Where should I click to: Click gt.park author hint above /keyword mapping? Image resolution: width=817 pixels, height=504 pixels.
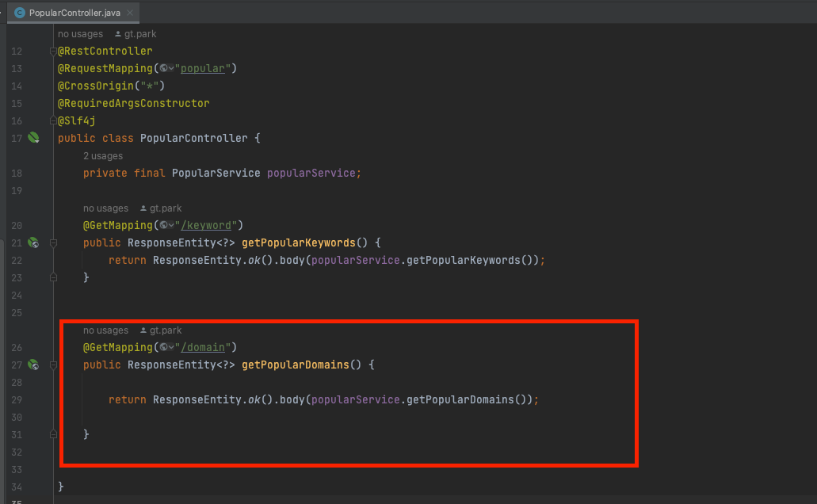click(161, 208)
